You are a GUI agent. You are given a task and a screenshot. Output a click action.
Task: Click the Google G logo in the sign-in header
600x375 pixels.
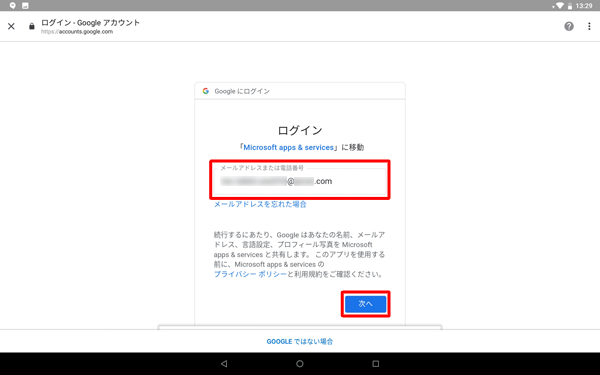coord(206,91)
